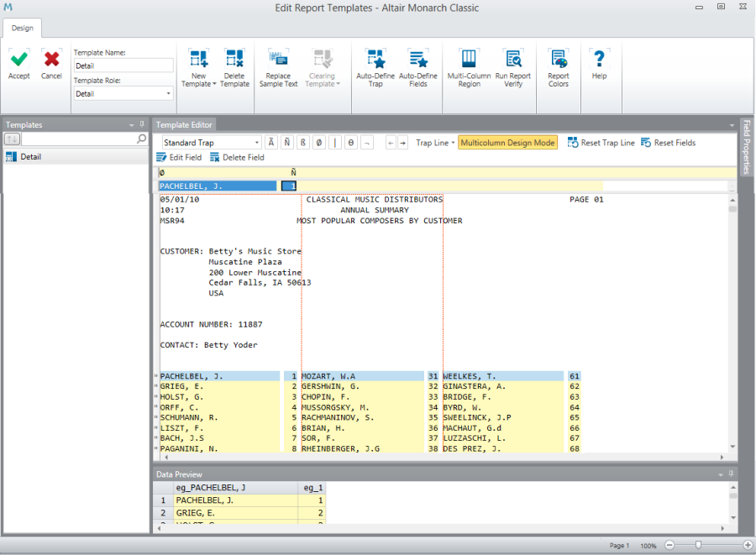Run Auto-Define Fields
The height and width of the screenshot is (555, 756).
click(417, 60)
